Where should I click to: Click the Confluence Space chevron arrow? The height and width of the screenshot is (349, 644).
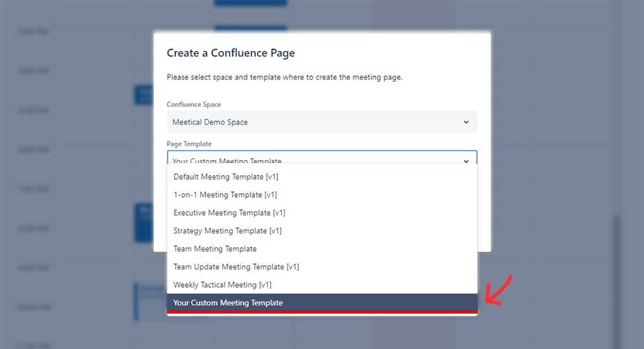point(466,122)
